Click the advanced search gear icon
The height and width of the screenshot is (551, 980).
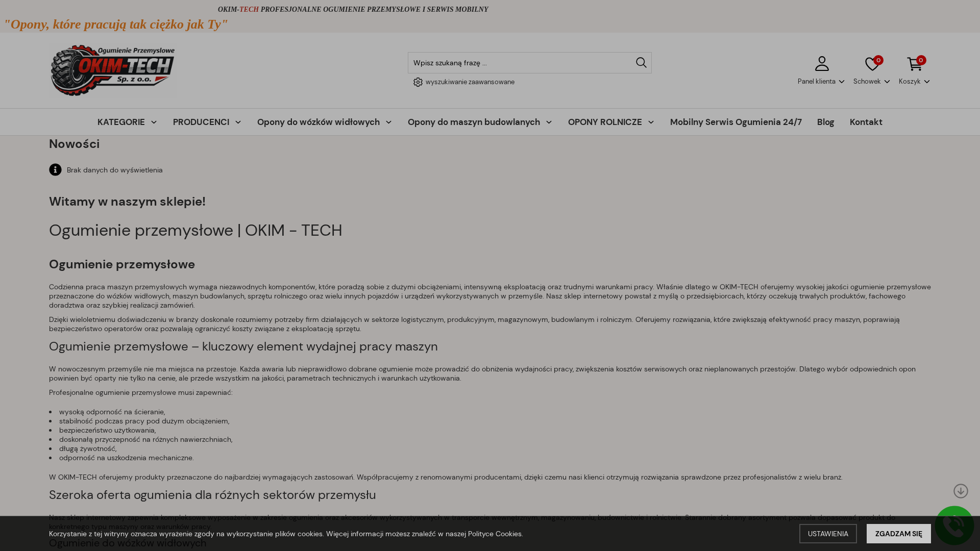click(418, 82)
